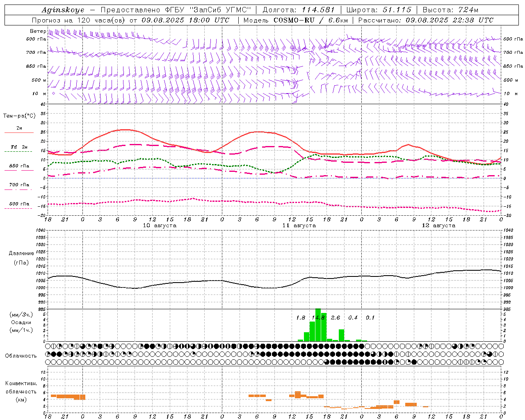Click the Td 2м dew point legend label
525x420 pixels.
click(19, 147)
